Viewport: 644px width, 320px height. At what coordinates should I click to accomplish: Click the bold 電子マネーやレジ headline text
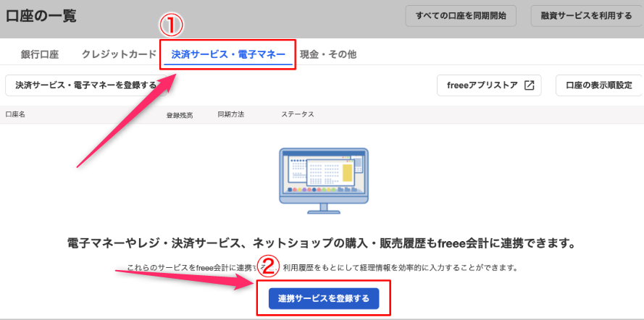[x=322, y=243]
